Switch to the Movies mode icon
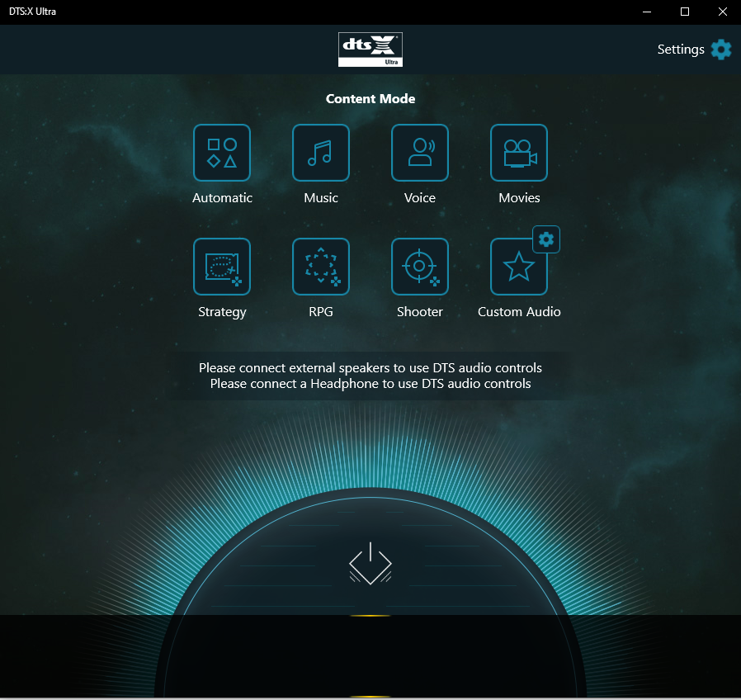 pyautogui.click(x=519, y=153)
